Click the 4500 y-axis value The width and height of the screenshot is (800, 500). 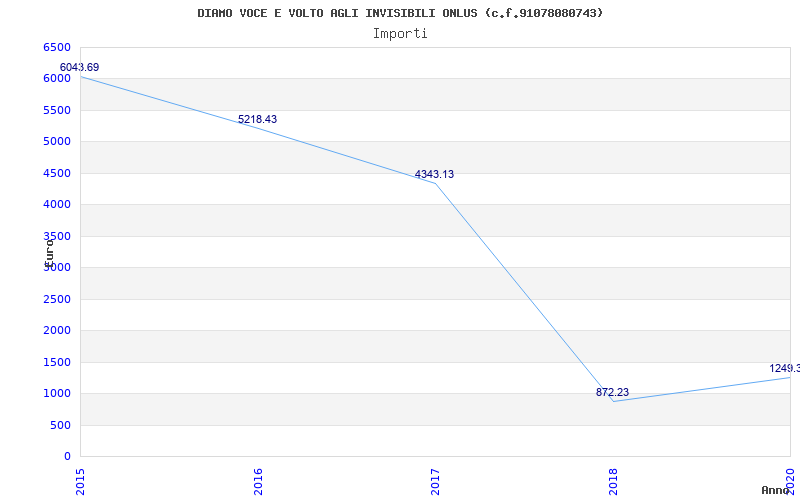pyautogui.click(x=57, y=173)
